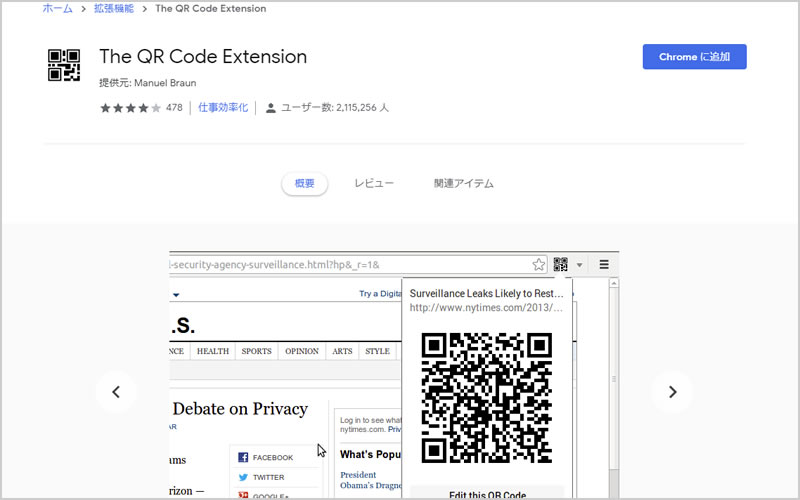The height and width of the screenshot is (500, 800).
Task: Click the QR code toolbar icon in the screenshot
Action: point(560,264)
